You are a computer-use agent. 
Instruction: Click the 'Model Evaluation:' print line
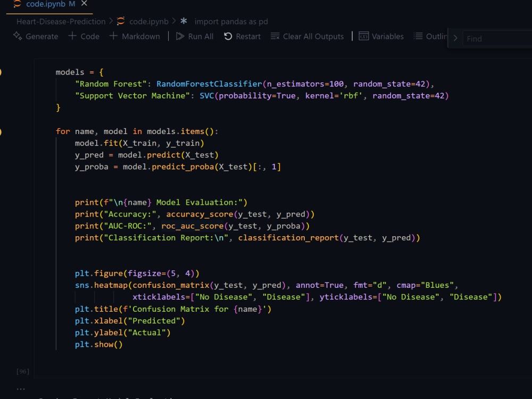point(161,203)
